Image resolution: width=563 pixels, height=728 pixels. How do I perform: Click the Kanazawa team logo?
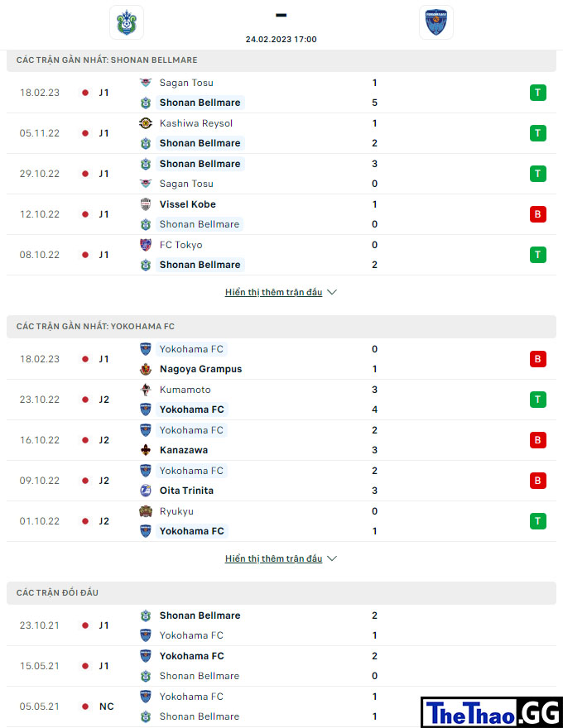click(146, 450)
